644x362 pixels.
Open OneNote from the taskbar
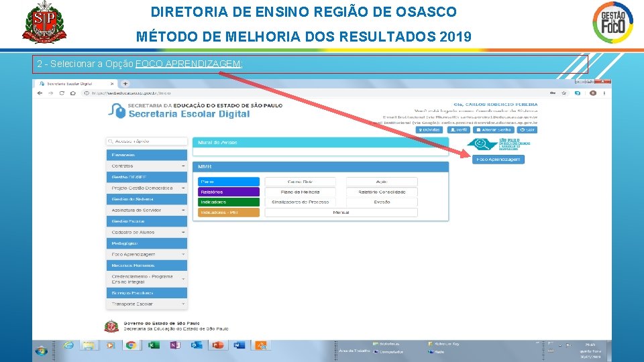[x=175, y=346]
